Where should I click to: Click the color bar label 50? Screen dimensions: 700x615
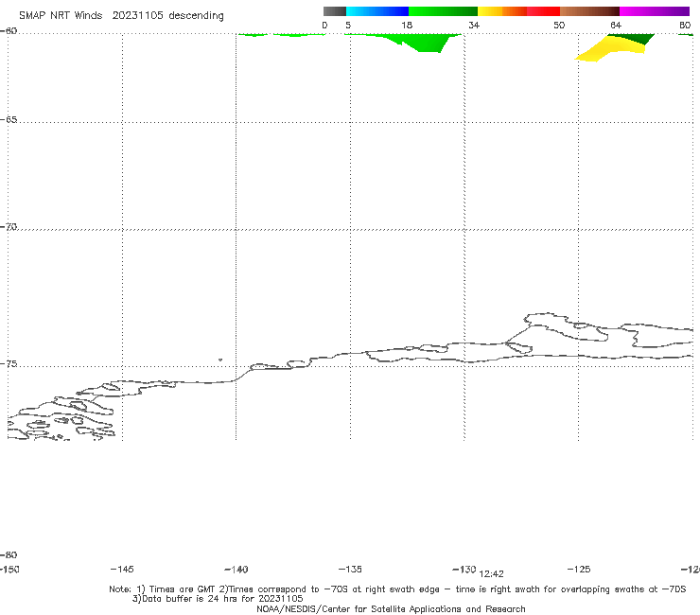pos(559,25)
